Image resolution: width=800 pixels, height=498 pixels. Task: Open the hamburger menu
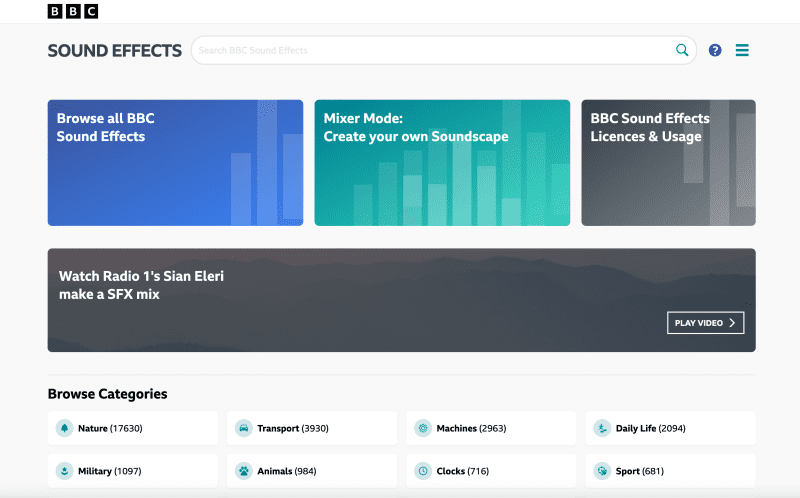coord(742,50)
